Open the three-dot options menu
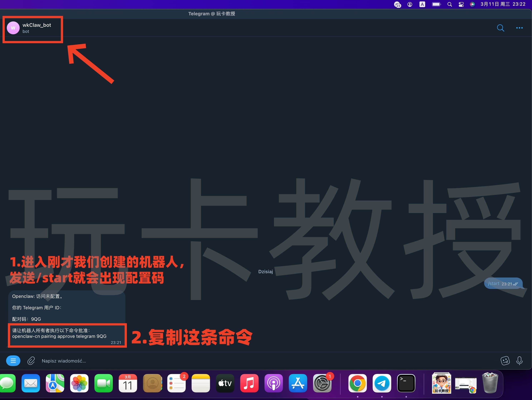 pos(519,28)
